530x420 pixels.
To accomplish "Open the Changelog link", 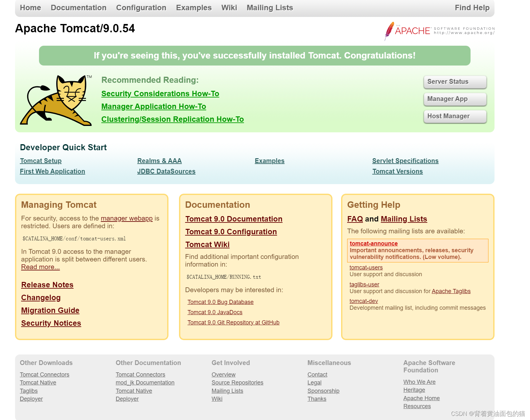I will pos(41,298).
